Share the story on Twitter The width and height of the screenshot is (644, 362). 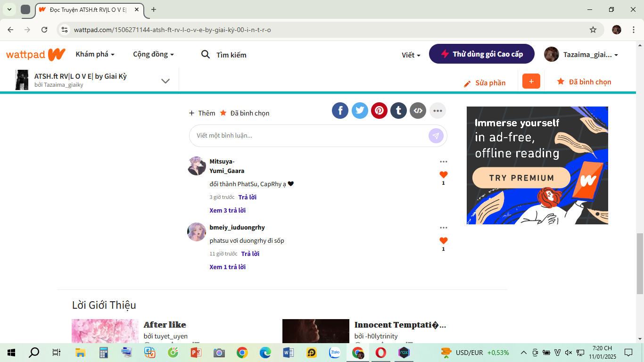[360, 111]
